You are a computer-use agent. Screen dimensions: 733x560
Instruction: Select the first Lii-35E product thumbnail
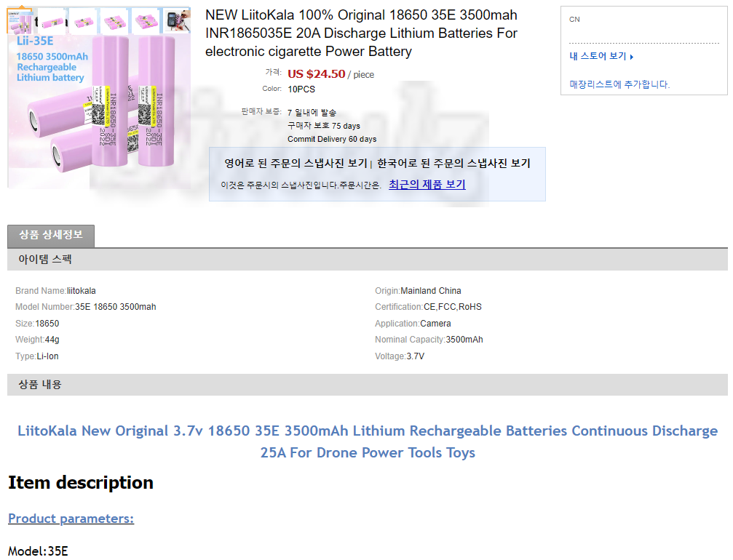[20, 20]
